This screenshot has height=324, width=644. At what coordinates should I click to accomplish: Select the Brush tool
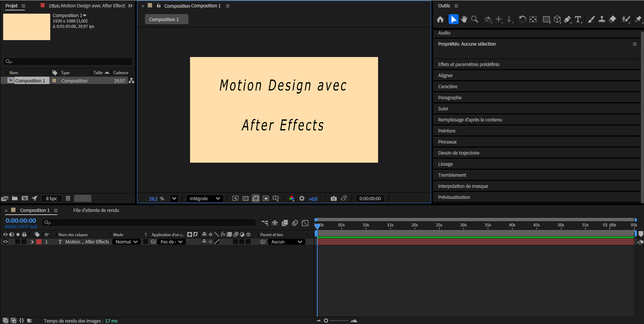pyautogui.click(x=591, y=19)
